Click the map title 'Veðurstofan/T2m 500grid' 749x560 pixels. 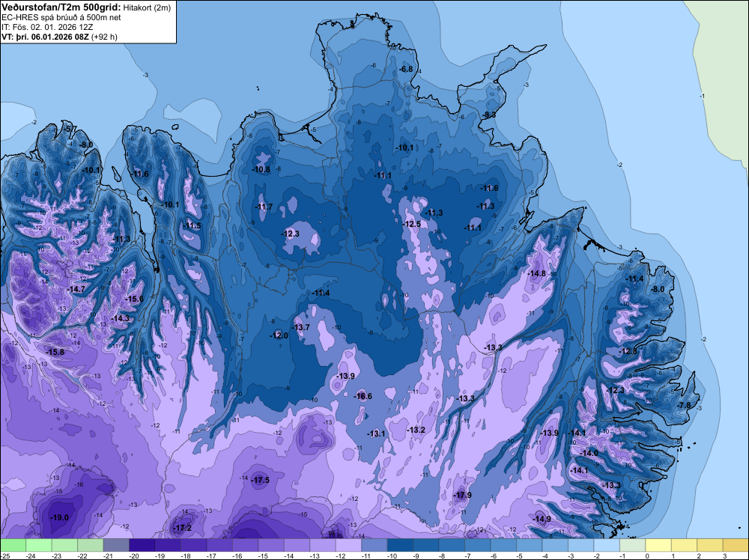(61, 7)
